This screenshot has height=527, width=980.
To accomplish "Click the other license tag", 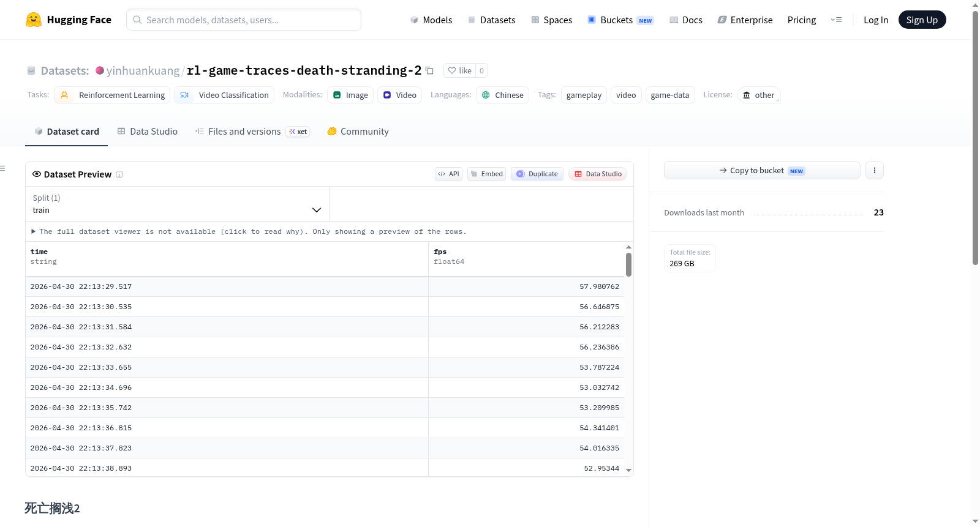I will tap(759, 95).
